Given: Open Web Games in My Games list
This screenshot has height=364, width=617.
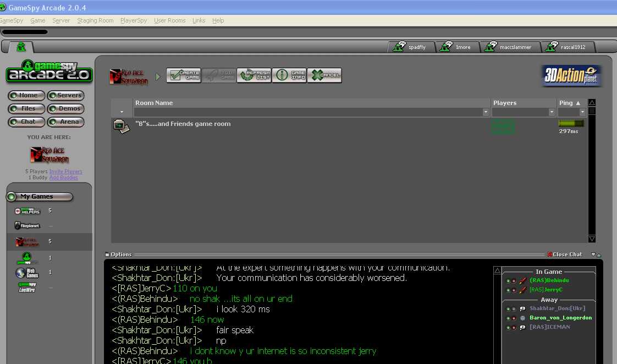Looking at the screenshot, I should pyautogui.click(x=27, y=273).
